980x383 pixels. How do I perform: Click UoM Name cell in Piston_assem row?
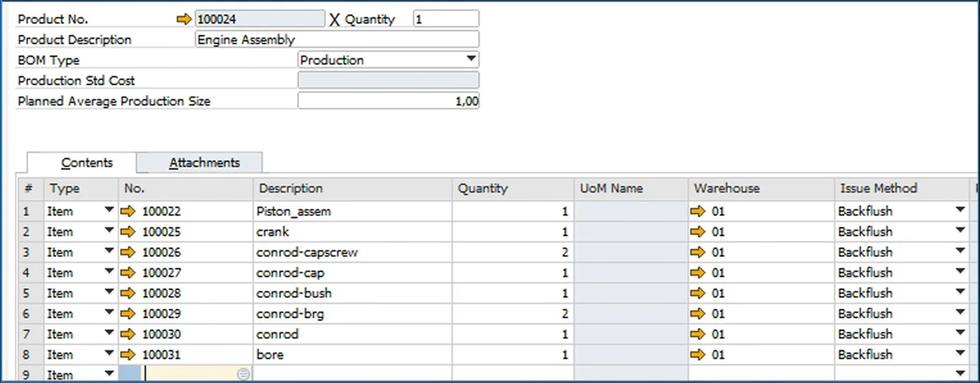(x=631, y=211)
